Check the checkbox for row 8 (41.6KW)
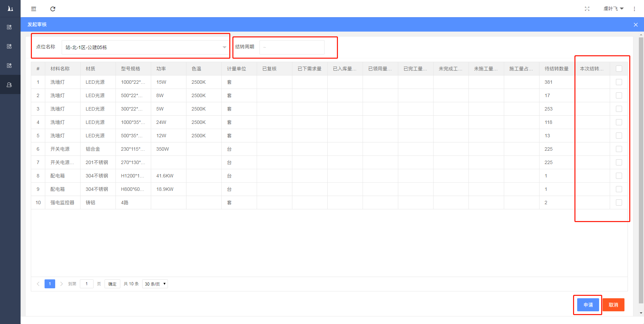Viewport: 644px width, 324px height. coord(619,176)
